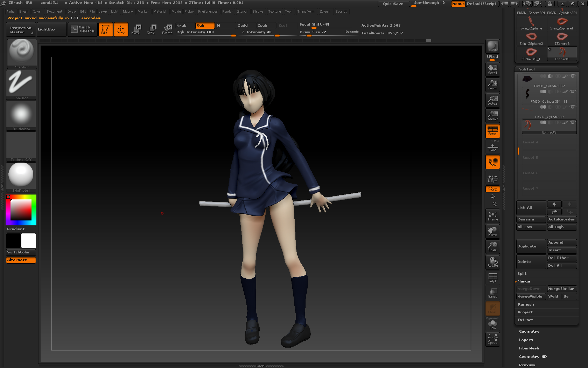Select the Edit mode button
Screen dimensions: 588x368
point(105,29)
